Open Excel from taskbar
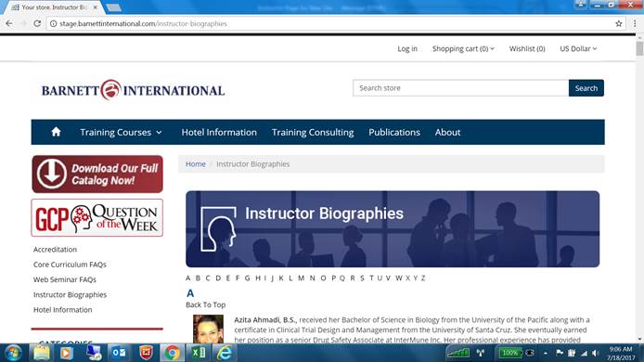 coord(199,353)
